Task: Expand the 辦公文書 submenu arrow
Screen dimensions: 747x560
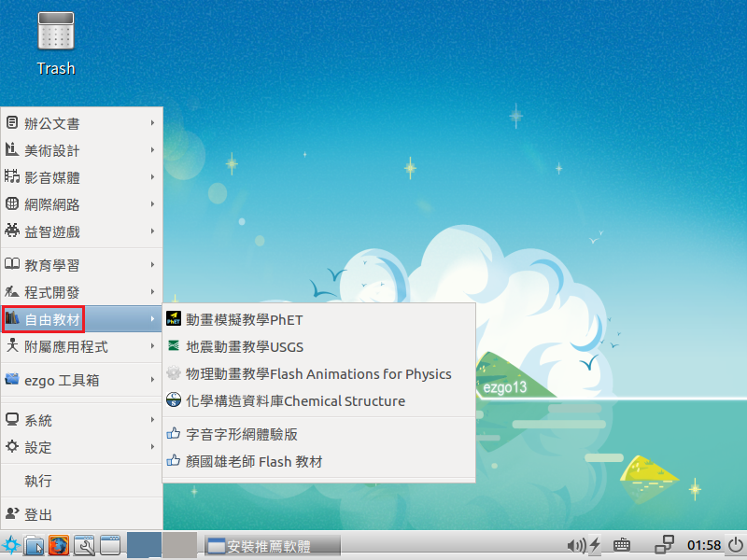Action: [x=152, y=123]
